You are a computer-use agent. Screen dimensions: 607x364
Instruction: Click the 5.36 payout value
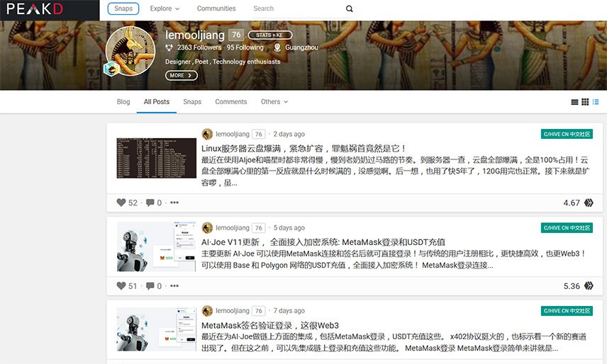coord(572,286)
